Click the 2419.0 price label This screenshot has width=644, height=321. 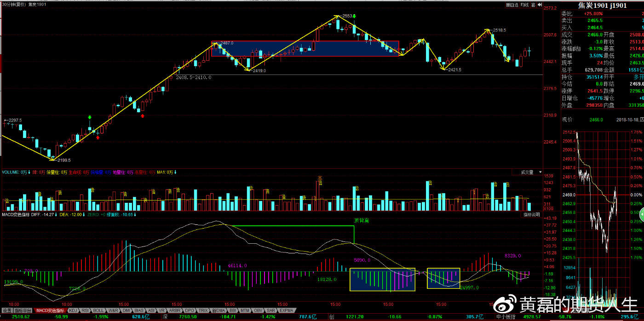click(x=259, y=71)
